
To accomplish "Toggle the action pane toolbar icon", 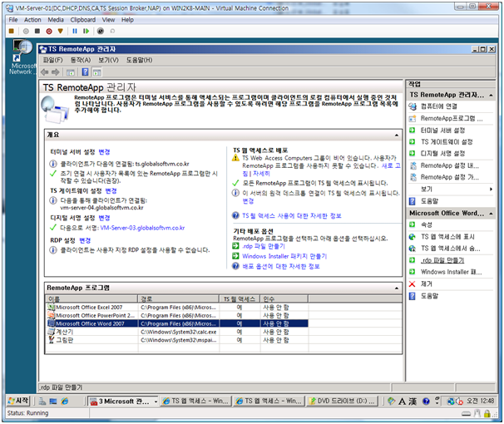I will click(97, 72).
